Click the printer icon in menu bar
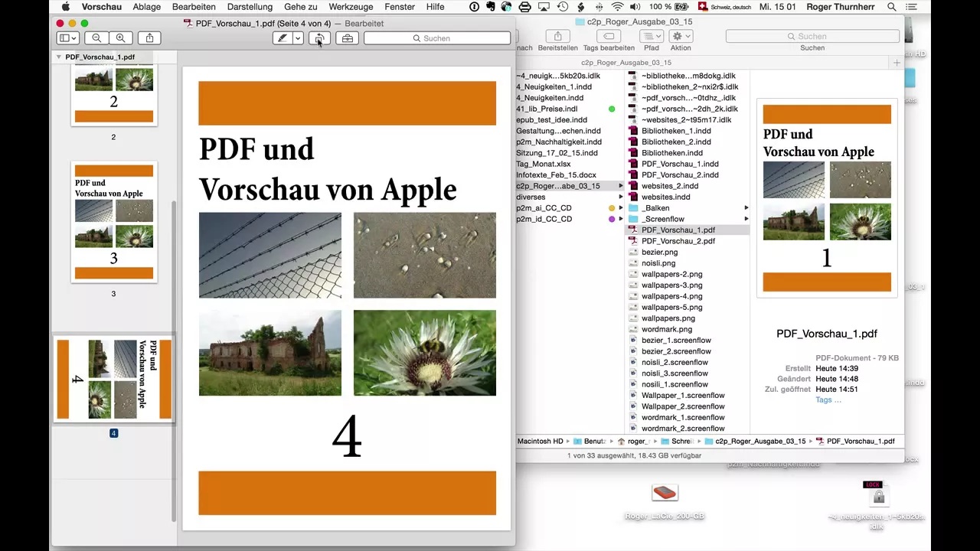Screen dimensions: 980x551 coord(524,7)
